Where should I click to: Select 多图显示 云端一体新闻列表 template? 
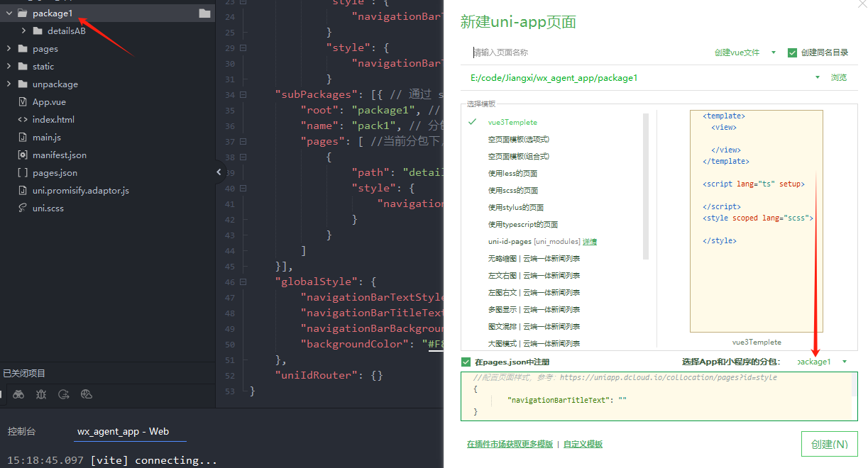(534, 310)
